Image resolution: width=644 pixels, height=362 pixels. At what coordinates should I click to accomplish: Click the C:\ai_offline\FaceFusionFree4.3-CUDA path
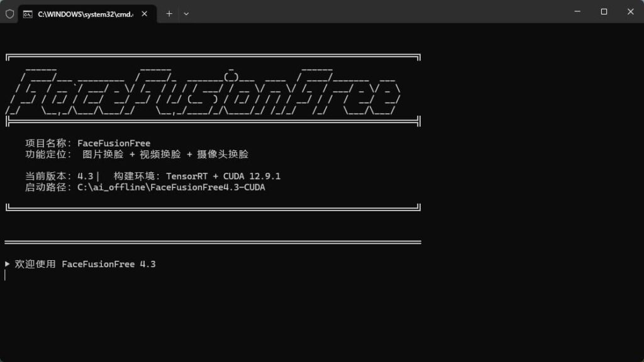171,187
